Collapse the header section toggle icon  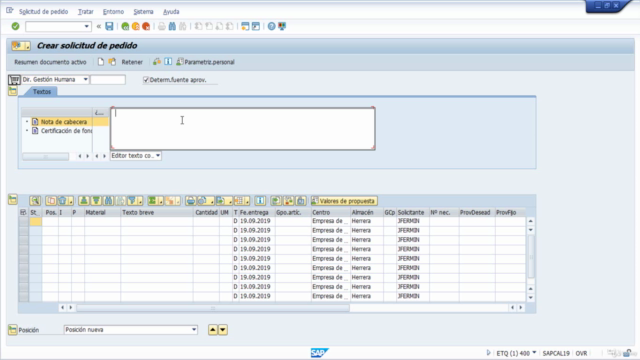(13, 91)
